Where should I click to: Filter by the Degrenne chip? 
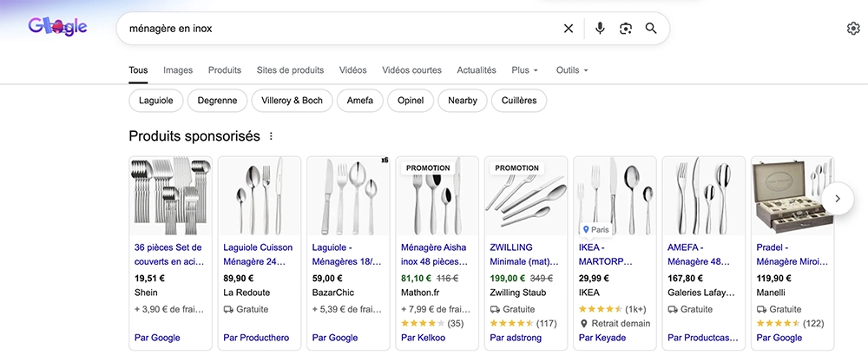(x=217, y=101)
